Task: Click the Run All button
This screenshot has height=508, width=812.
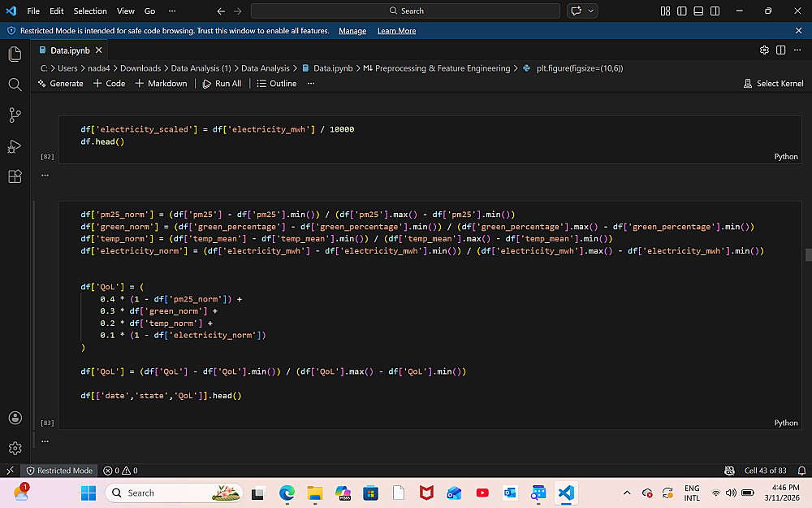Action: pyautogui.click(x=222, y=84)
